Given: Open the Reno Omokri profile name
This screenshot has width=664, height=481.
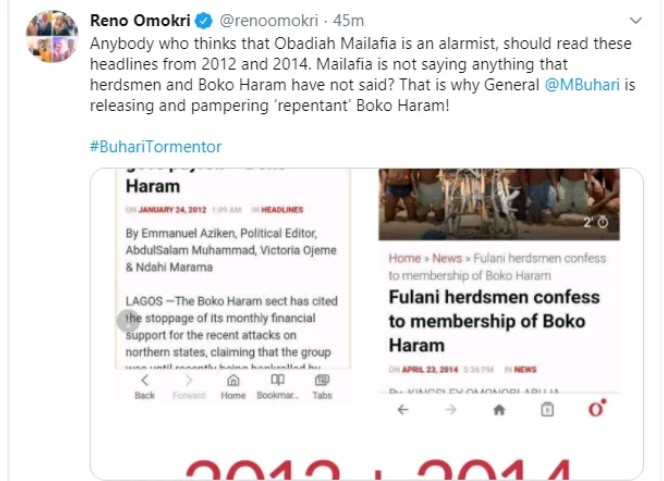Looking at the screenshot, I should (x=138, y=19).
